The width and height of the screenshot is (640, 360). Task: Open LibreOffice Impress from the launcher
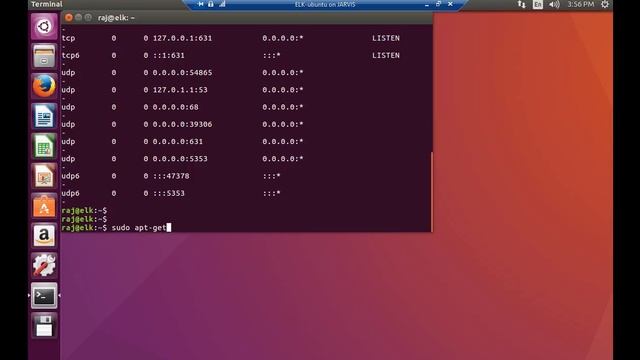click(x=44, y=176)
